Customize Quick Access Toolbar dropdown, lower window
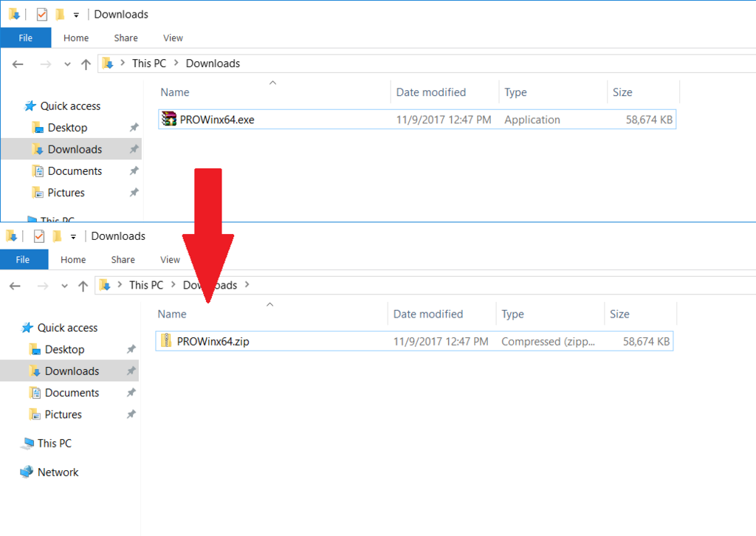 point(73,237)
